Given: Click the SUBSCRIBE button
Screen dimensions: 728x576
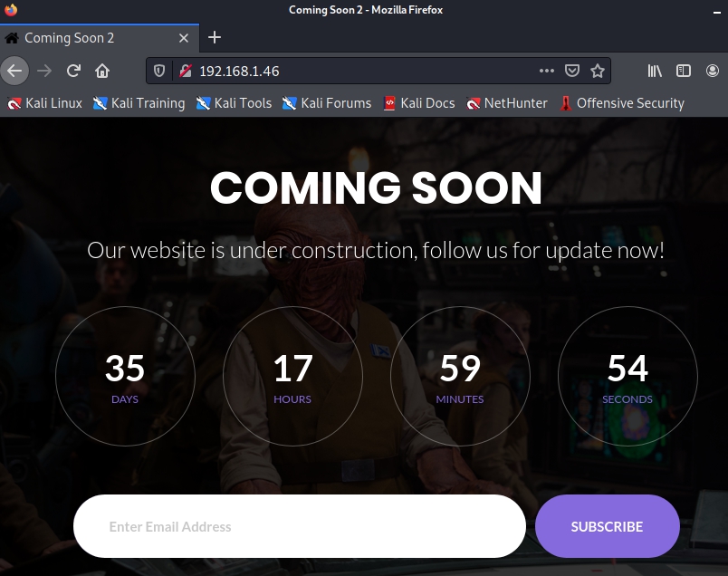Looking at the screenshot, I should pyautogui.click(x=608, y=526).
